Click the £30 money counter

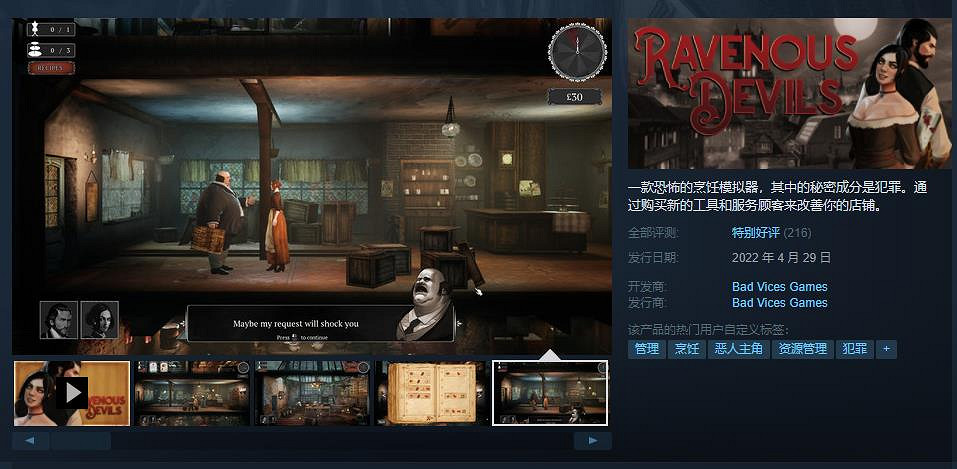(x=574, y=97)
